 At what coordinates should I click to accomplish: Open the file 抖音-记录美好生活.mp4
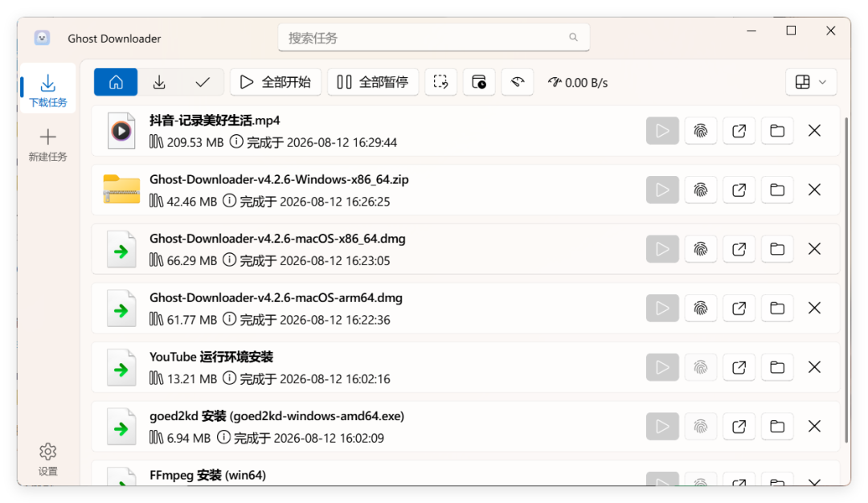pos(739,131)
